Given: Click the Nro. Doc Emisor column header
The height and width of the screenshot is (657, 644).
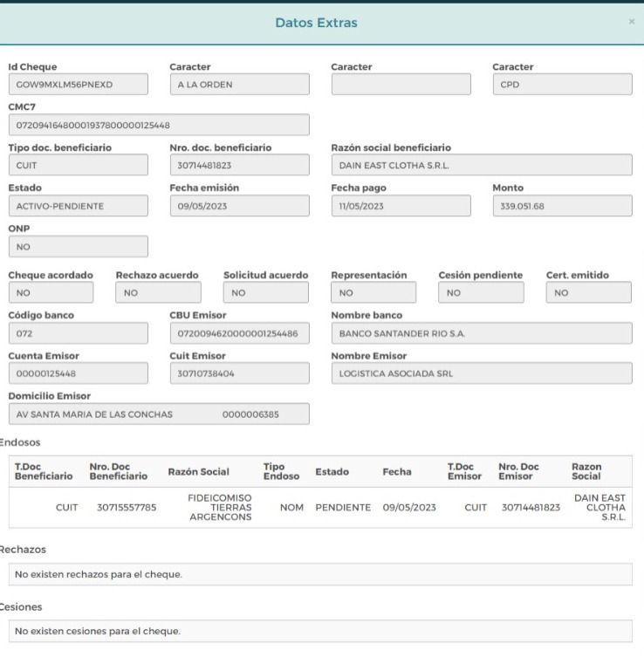Looking at the screenshot, I should click(518, 471).
